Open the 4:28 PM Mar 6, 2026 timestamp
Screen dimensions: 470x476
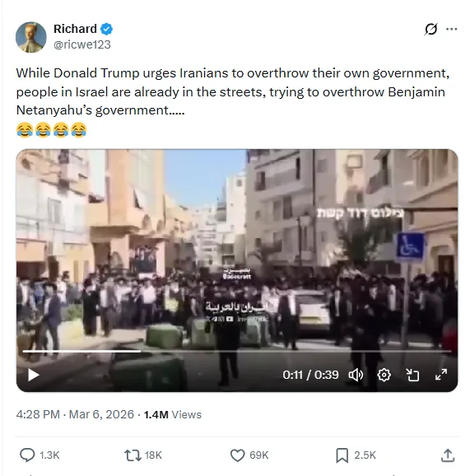pos(75,414)
